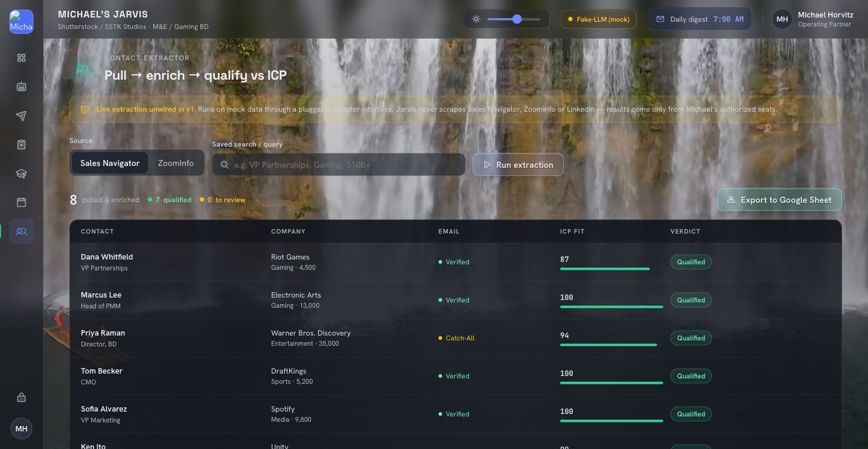Adjust the background brightness slider
This screenshot has width=868, height=449.
pos(514,19)
